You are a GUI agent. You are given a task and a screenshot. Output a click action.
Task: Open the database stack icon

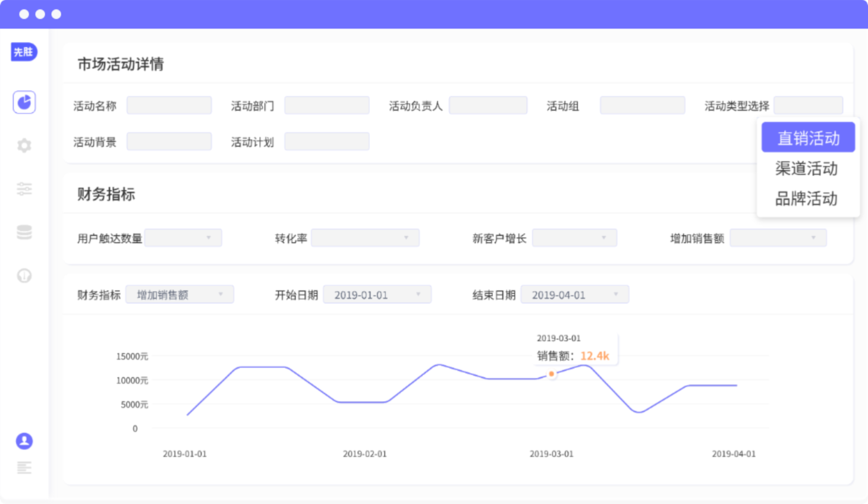point(24,232)
